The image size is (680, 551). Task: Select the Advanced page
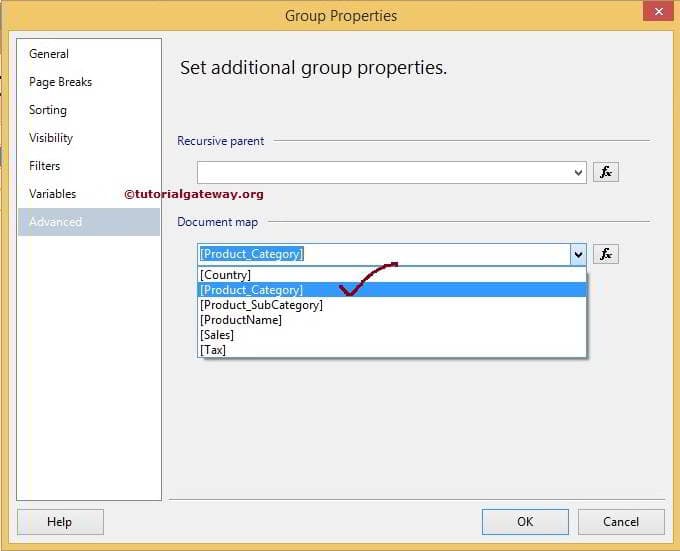coord(89,222)
